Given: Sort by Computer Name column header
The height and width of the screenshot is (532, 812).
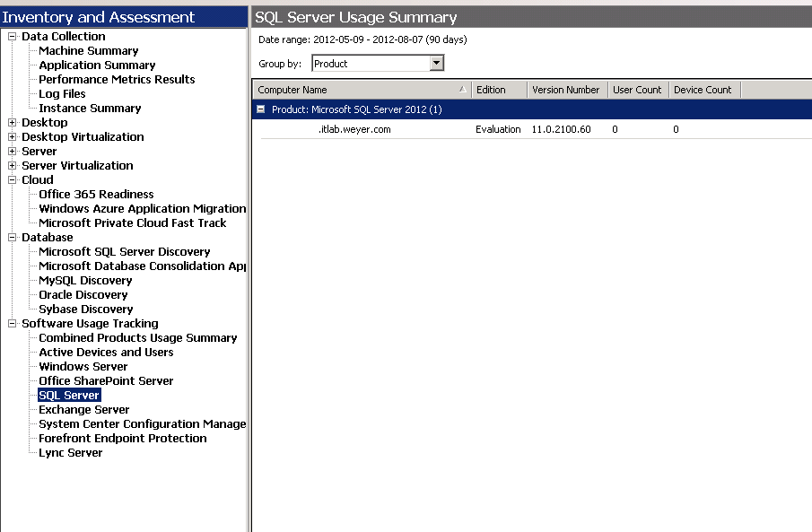Looking at the screenshot, I should click(359, 90).
